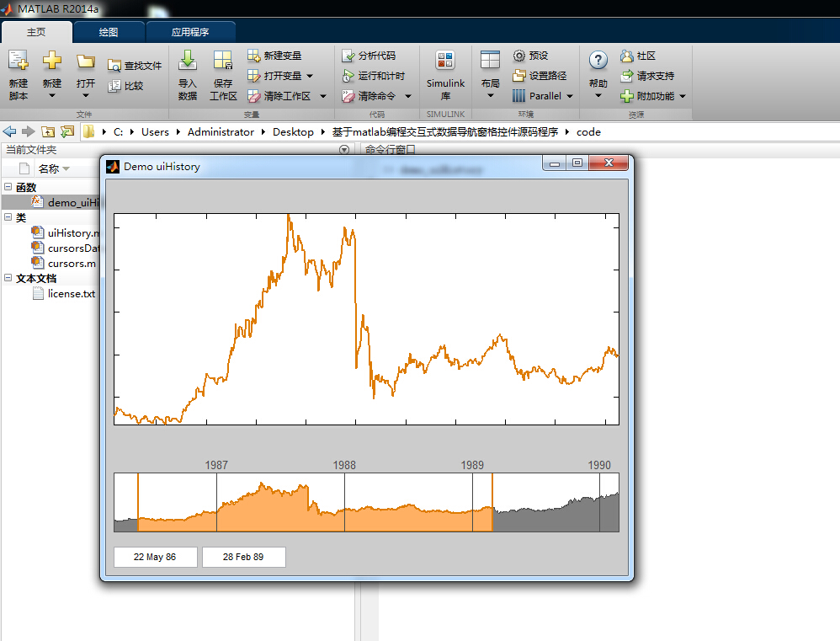This screenshot has width=840, height=641.
Task: Click right orange range cursor in navigator
Action: point(492,502)
